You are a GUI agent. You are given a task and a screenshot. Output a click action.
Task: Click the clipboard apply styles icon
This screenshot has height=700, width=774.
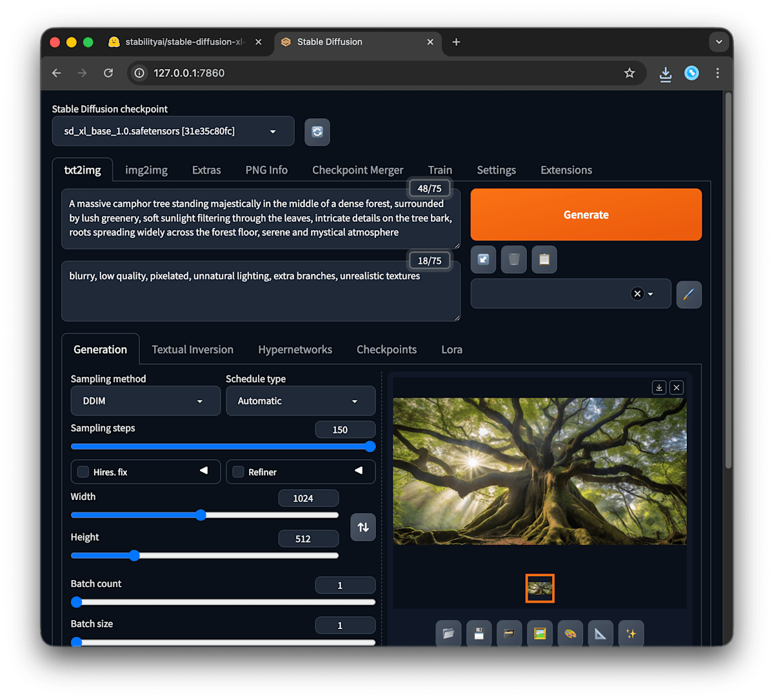(544, 259)
